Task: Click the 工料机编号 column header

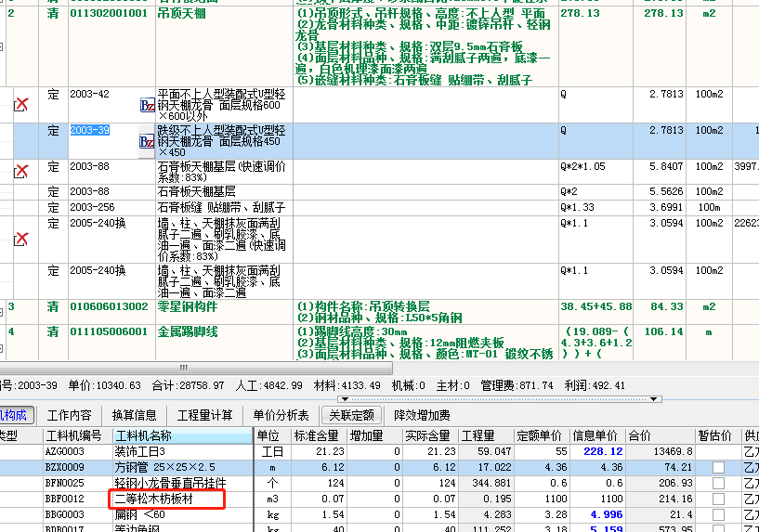Action: coord(77,435)
